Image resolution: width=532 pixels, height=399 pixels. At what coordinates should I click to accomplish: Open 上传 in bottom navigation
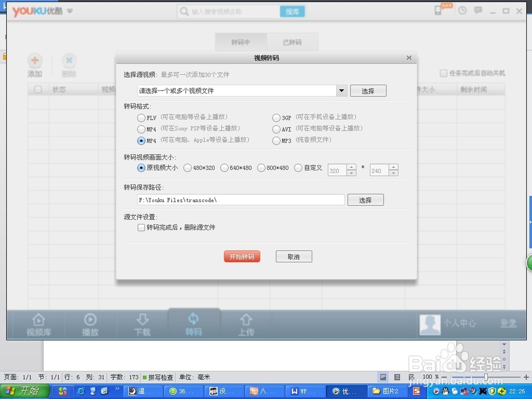tap(246, 325)
